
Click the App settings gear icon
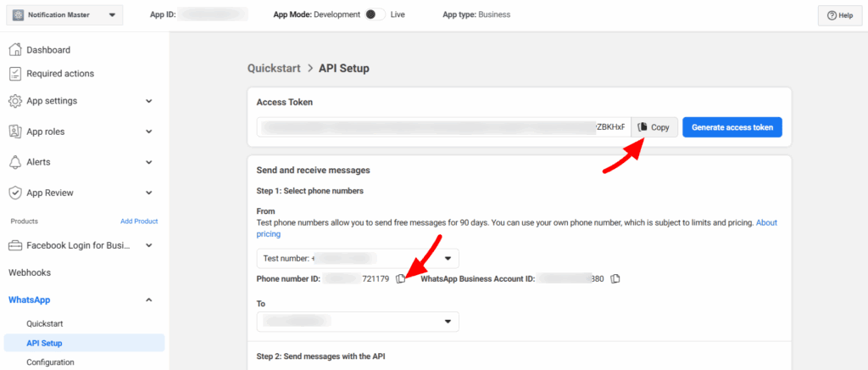tap(15, 101)
